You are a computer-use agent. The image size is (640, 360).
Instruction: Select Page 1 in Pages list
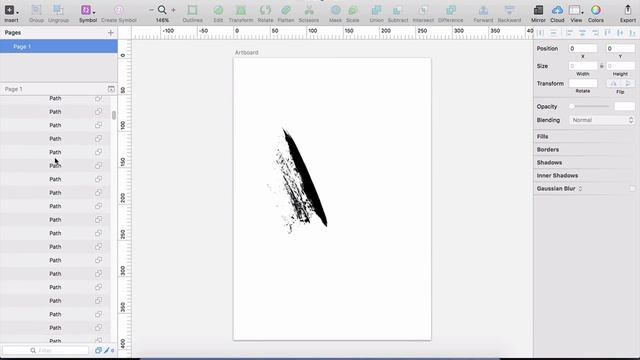[x=59, y=47]
